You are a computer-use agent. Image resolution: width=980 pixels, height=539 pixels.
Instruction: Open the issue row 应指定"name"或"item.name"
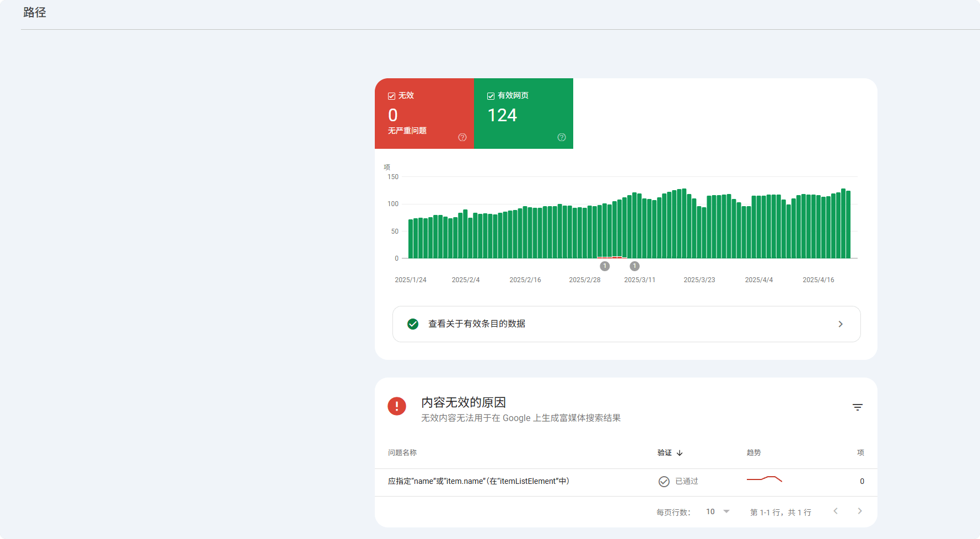tap(626, 482)
